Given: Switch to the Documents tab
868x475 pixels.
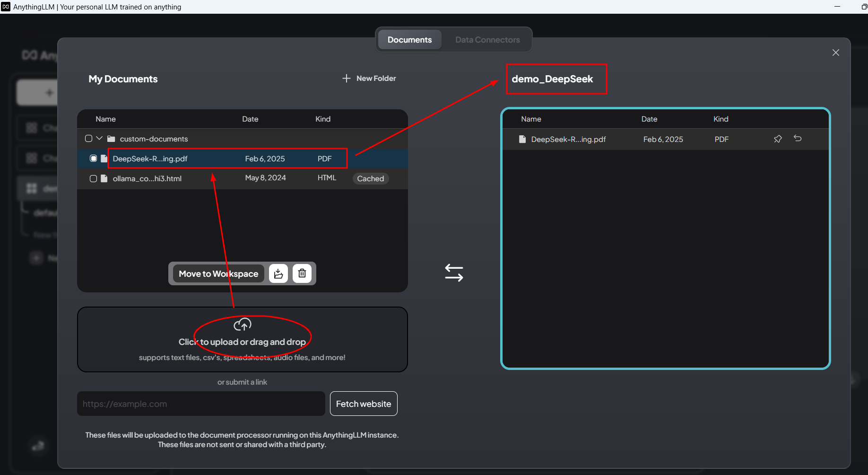Looking at the screenshot, I should click(409, 40).
